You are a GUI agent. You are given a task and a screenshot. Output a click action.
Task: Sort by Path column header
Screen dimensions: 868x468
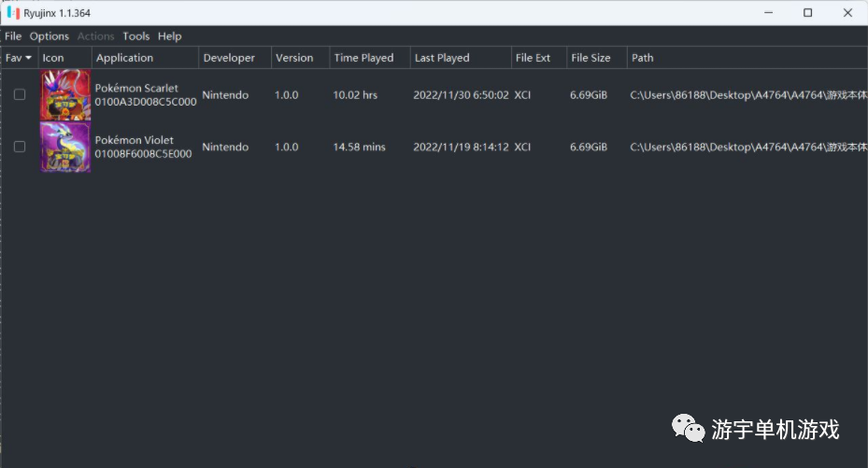[747, 58]
